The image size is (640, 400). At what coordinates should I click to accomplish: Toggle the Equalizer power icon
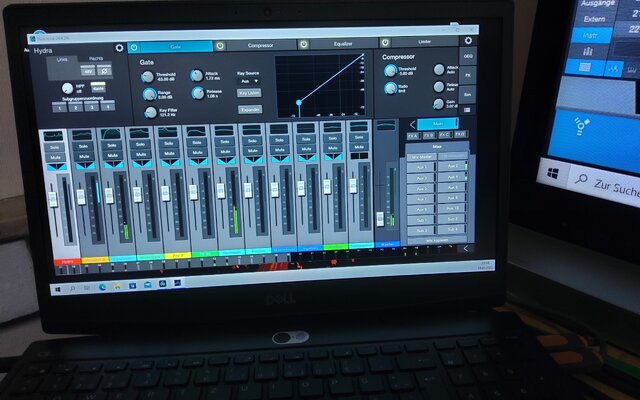point(304,44)
